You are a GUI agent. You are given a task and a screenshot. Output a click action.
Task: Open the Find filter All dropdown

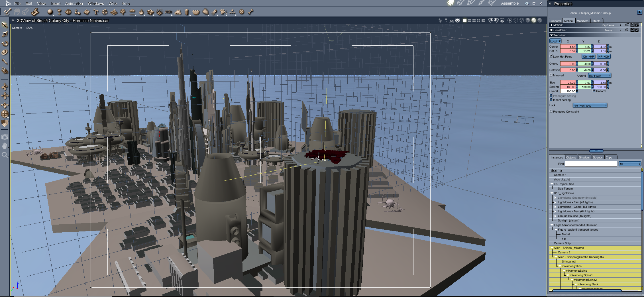630,164
